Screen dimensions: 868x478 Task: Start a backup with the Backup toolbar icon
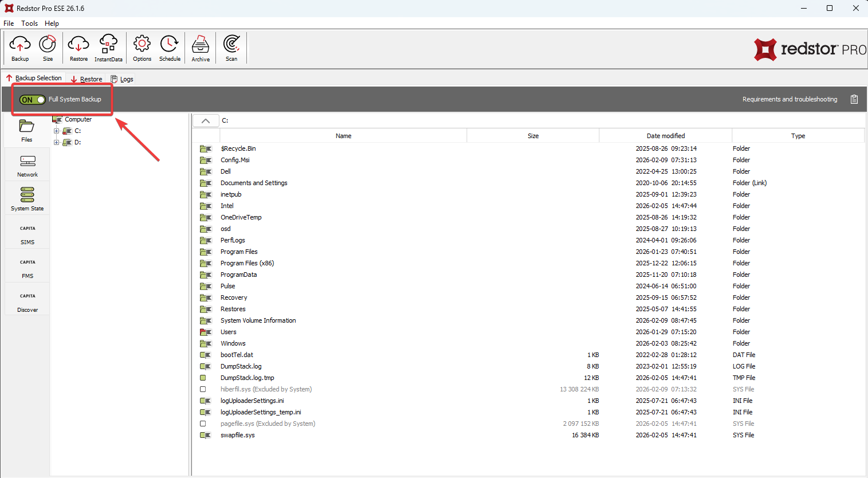coord(20,48)
